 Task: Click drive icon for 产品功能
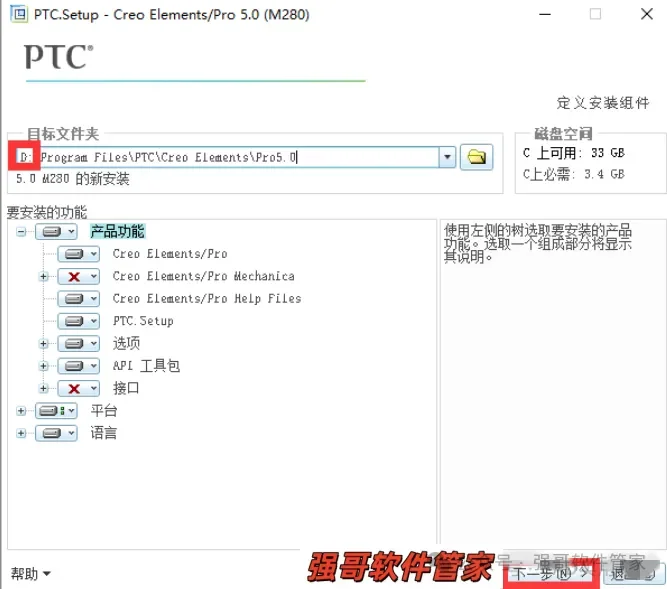click(51, 232)
